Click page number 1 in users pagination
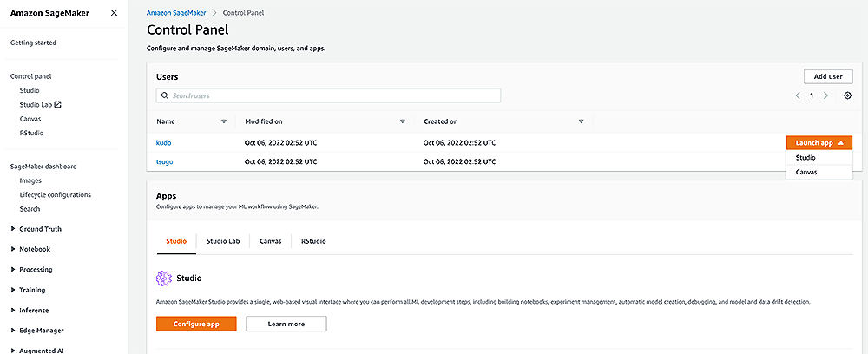This screenshot has width=868, height=354. (812, 95)
